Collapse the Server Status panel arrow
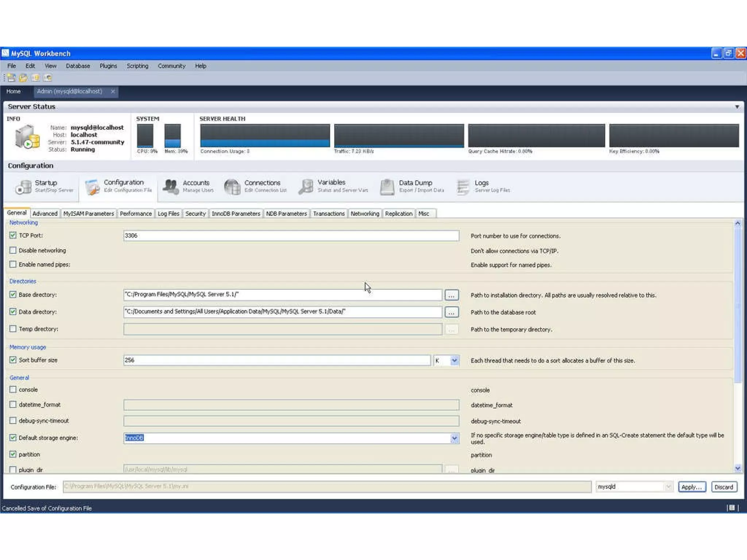 (x=737, y=107)
